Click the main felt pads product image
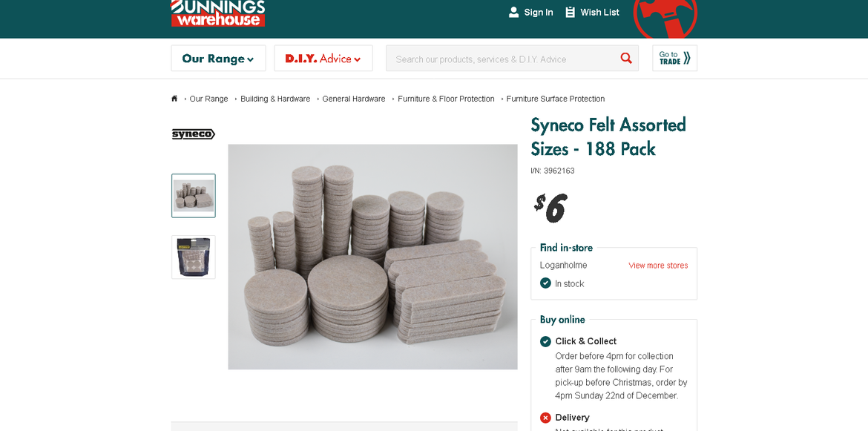Image resolution: width=868 pixels, height=431 pixels. point(372,257)
